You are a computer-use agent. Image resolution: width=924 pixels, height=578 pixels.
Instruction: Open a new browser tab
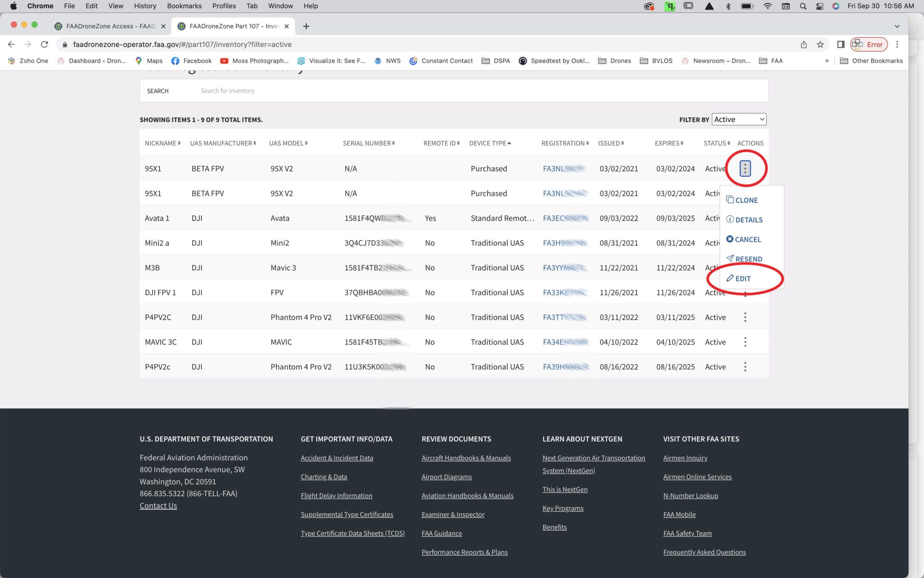click(x=306, y=26)
